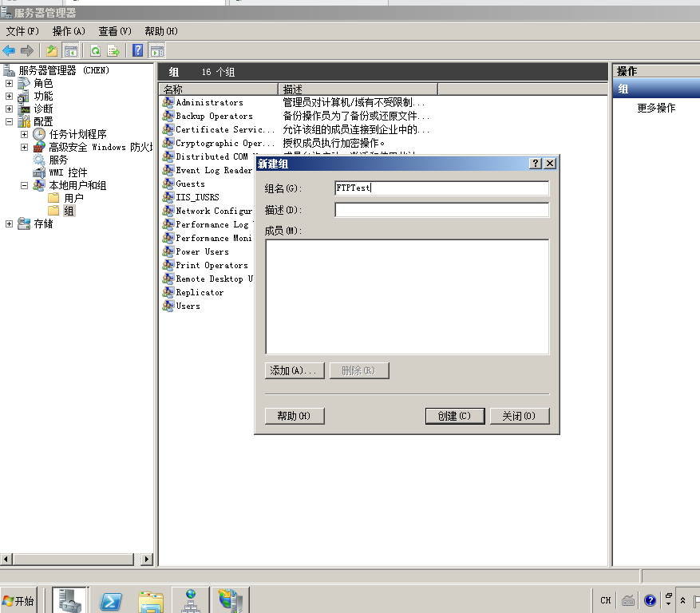
Task: Click the Forward arrow toolbar icon
Action: click(x=27, y=51)
